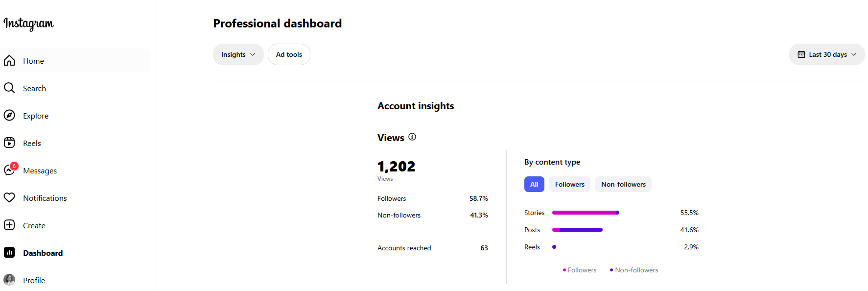Screen dimensions: 868x291
Task: Click the Stories views progress bar
Action: click(x=586, y=213)
